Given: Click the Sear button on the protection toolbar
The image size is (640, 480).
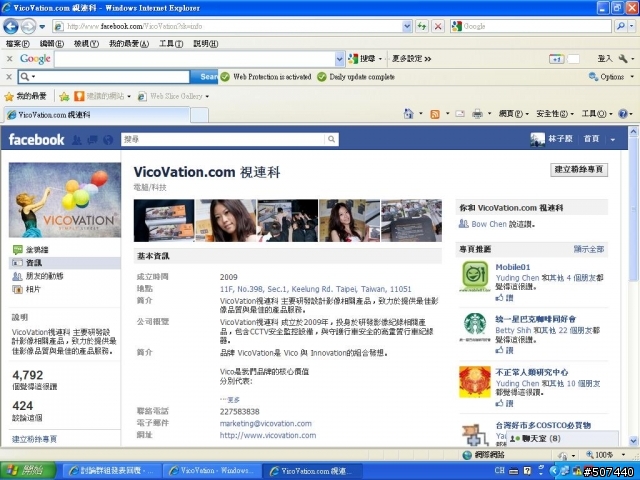Looking at the screenshot, I should 204,77.
